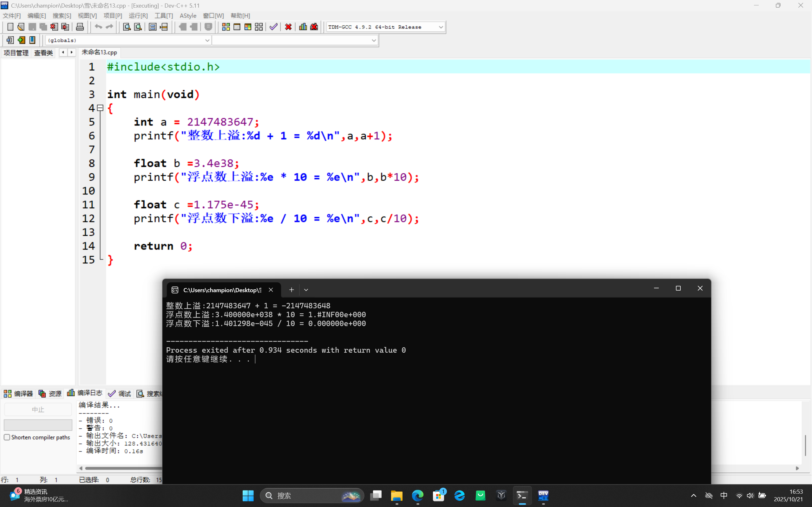Click the Compile four-squares icon

pos(226,27)
